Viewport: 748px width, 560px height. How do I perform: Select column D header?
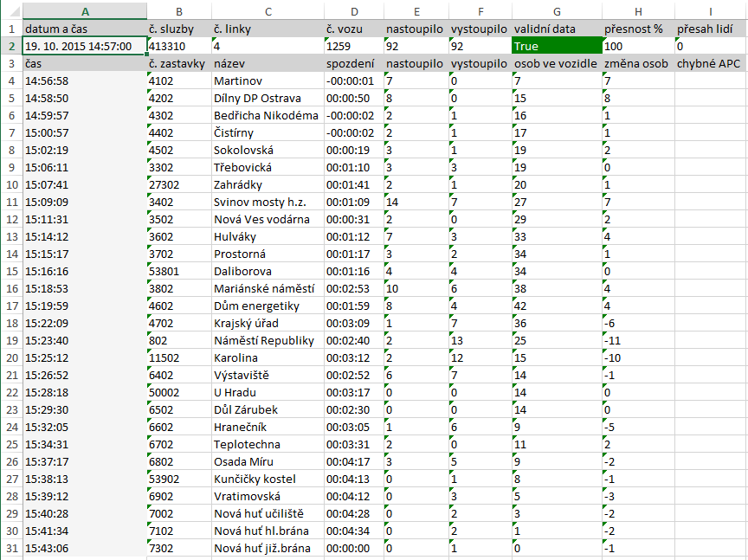coord(354,11)
